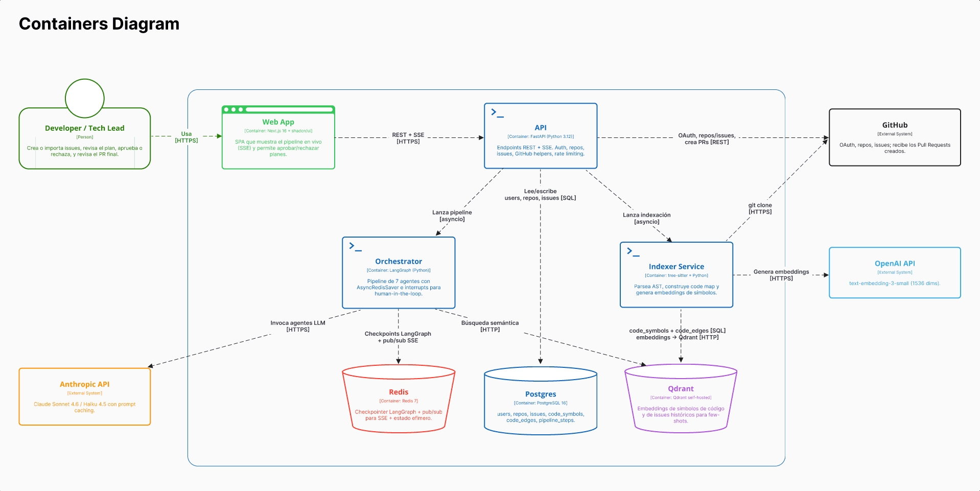This screenshot has height=491, width=980.
Task: Click the 'Postgres' heading
Action: tap(541, 394)
